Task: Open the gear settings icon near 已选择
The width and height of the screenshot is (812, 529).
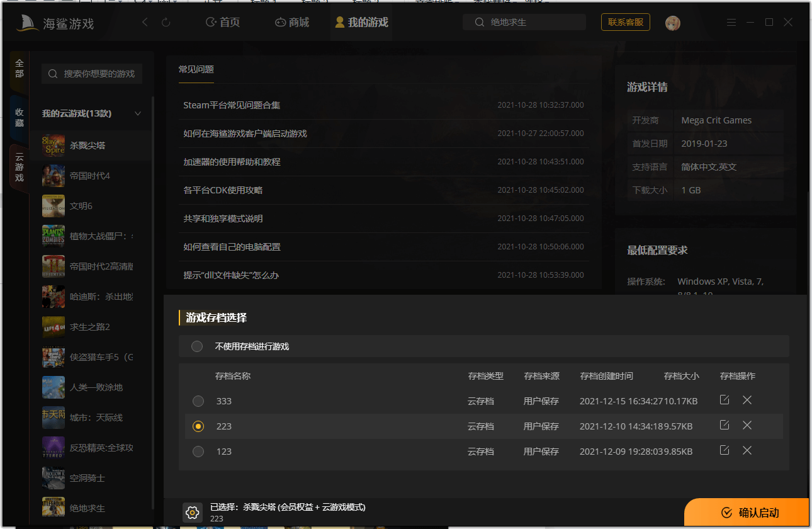Action: coord(192,512)
